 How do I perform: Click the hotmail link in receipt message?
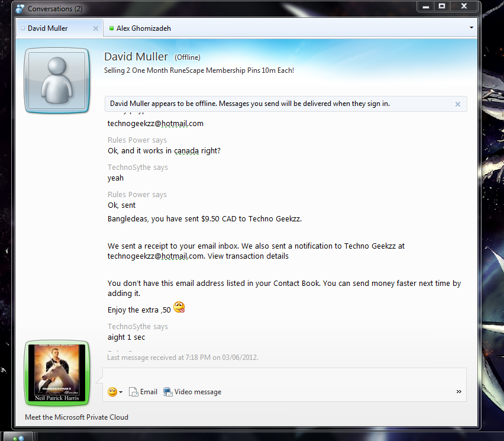pyautogui.click(x=155, y=256)
